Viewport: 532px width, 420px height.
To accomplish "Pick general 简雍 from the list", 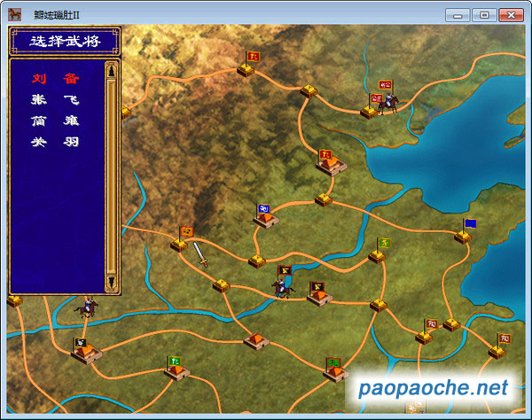I will pos(55,121).
